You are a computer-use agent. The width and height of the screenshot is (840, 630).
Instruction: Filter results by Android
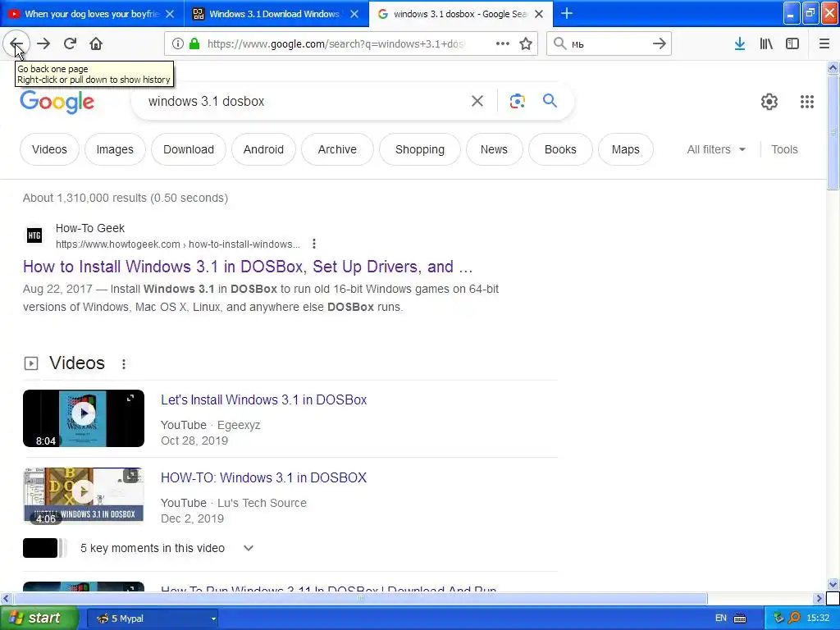pyautogui.click(x=263, y=149)
